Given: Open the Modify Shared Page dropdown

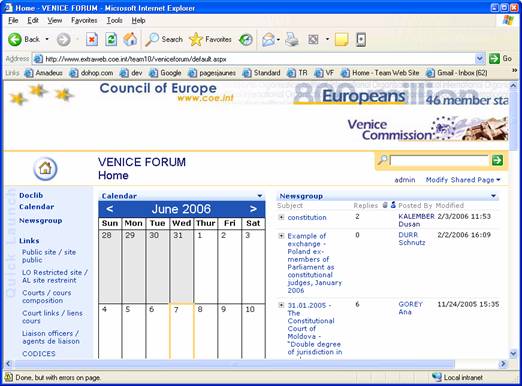Looking at the screenshot, I should pos(463,180).
